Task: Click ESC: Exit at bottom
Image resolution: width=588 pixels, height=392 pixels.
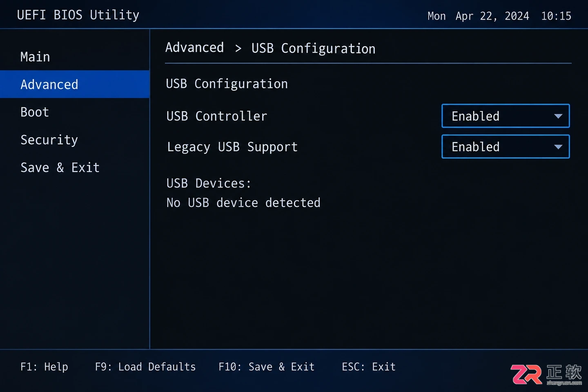Action: pyautogui.click(x=369, y=367)
